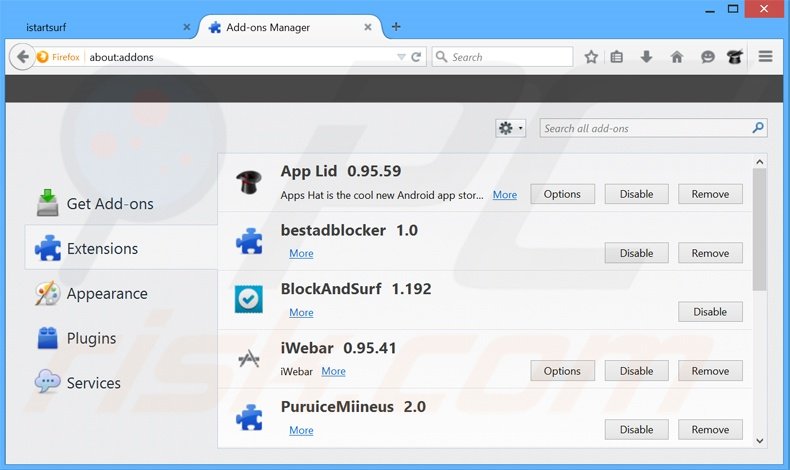
Task: Click the scrollbar down arrow
Action: pyautogui.click(x=760, y=441)
